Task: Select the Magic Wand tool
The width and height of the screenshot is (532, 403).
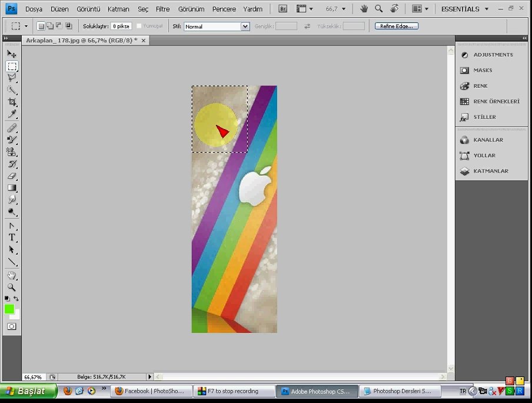Action: [x=12, y=90]
